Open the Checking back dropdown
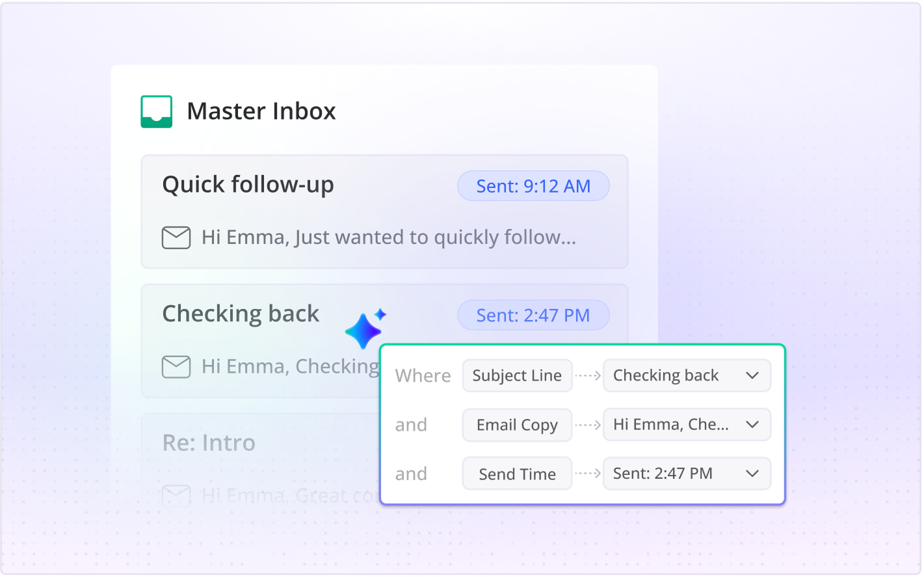The height and width of the screenshot is (577, 924). (x=687, y=375)
